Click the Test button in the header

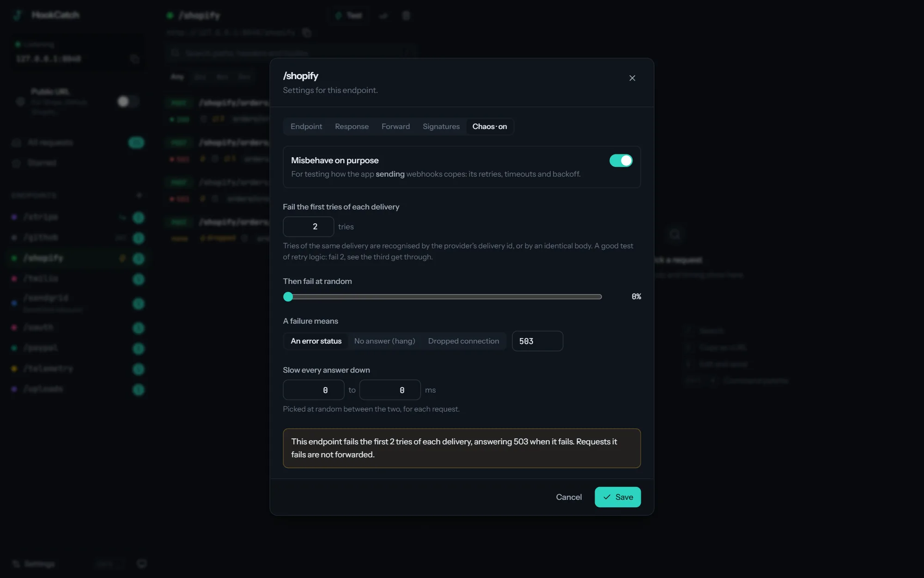tap(349, 16)
